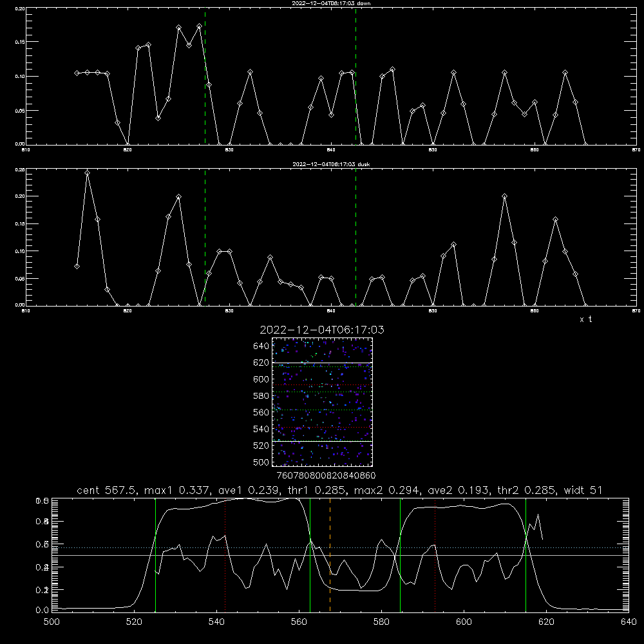Click the '580' y-axis label beside detector image
Viewport: 644px width, 644px height.
261,396
